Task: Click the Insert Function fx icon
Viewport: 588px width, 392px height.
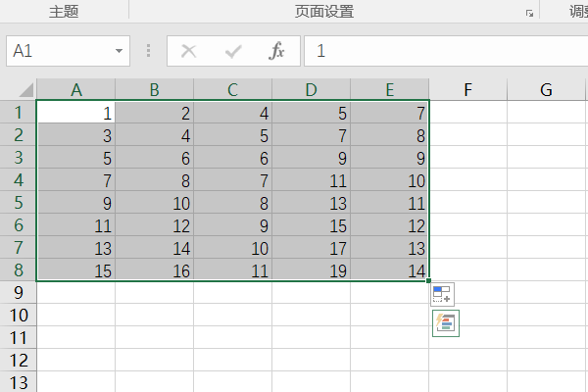Action: click(x=277, y=52)
